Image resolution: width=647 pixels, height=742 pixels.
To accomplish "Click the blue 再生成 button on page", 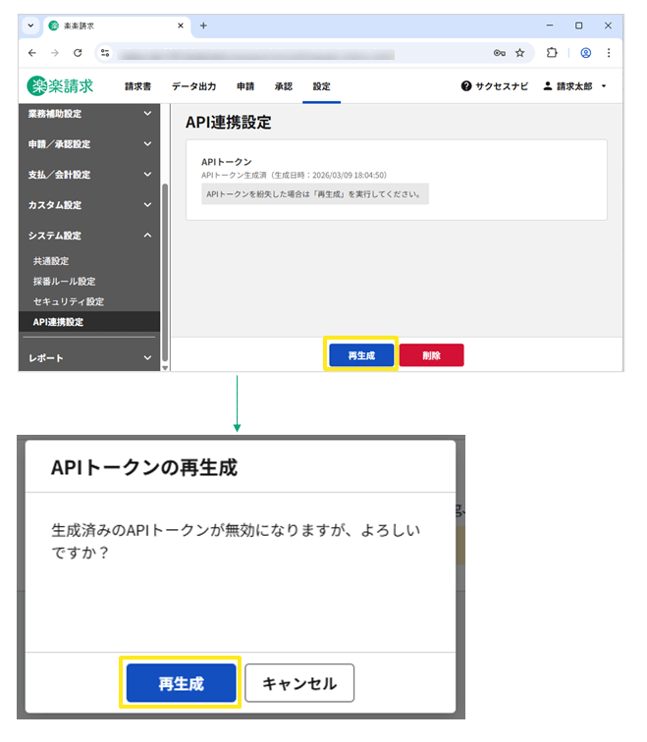I will 361,355.
